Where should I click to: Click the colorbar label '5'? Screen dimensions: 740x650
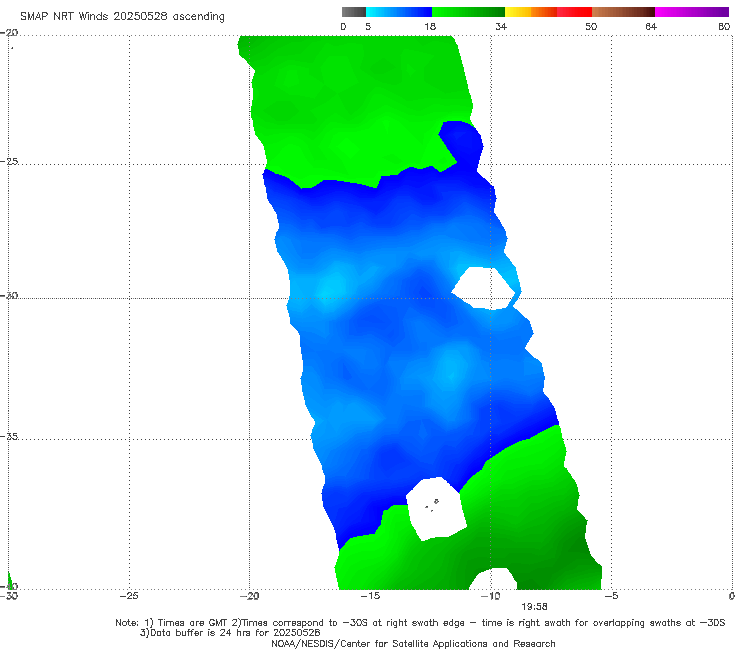tap(368, 26)
